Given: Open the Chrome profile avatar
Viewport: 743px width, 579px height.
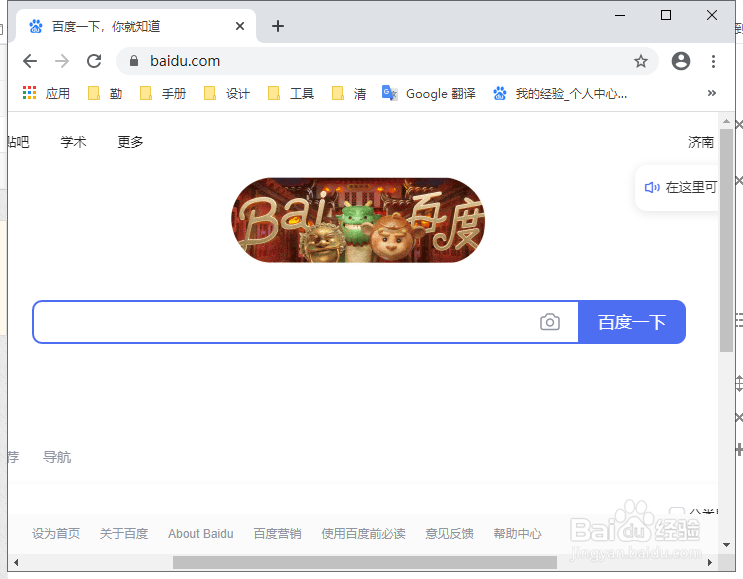Looking at the screenshot, I should [x=680, y=61].
